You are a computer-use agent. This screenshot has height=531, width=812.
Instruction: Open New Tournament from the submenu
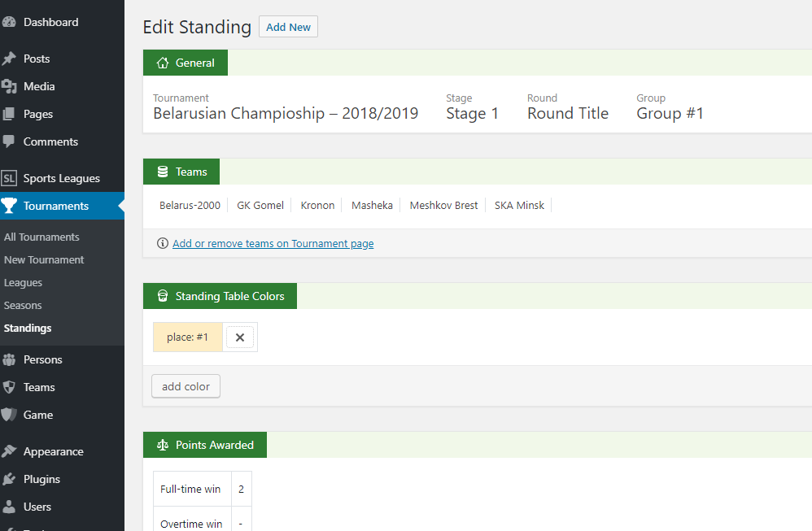coord(44,259)
